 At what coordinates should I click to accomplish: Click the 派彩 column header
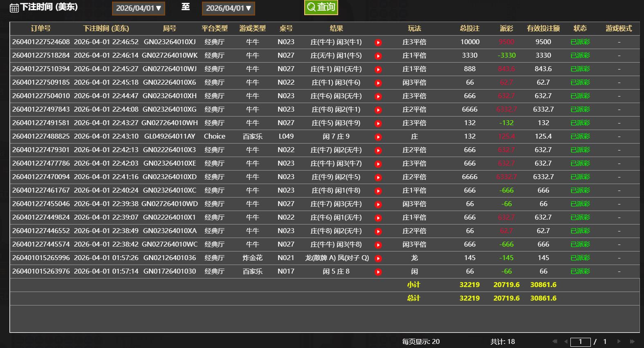click(506, 28)
